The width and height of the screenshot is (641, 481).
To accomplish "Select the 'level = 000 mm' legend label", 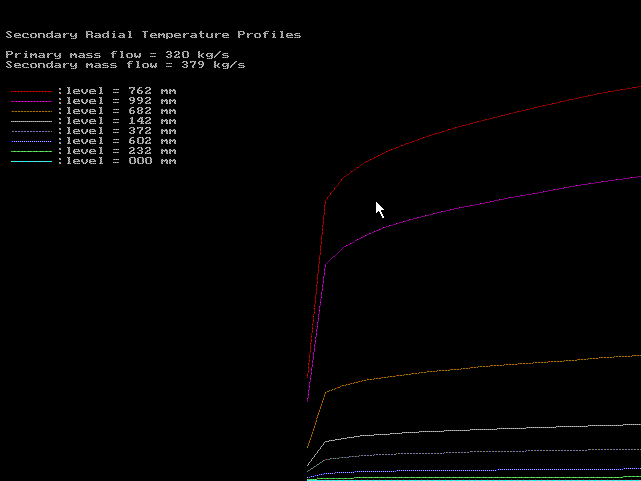I will coord(120,161).
